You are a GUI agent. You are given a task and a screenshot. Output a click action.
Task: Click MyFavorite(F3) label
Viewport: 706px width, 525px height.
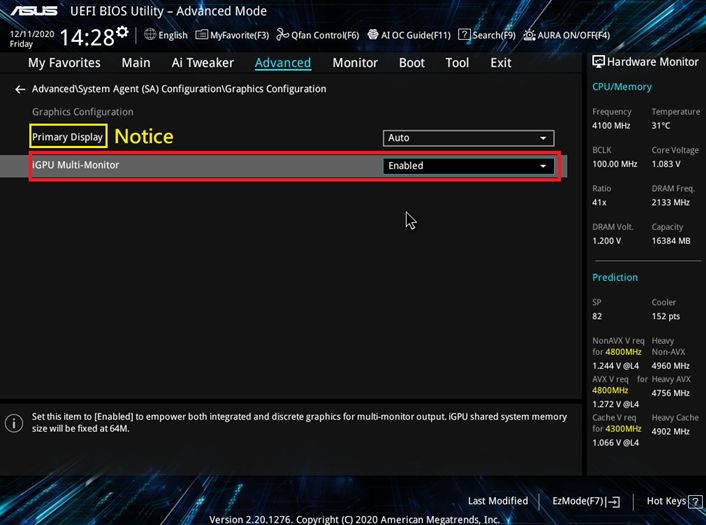240,35
